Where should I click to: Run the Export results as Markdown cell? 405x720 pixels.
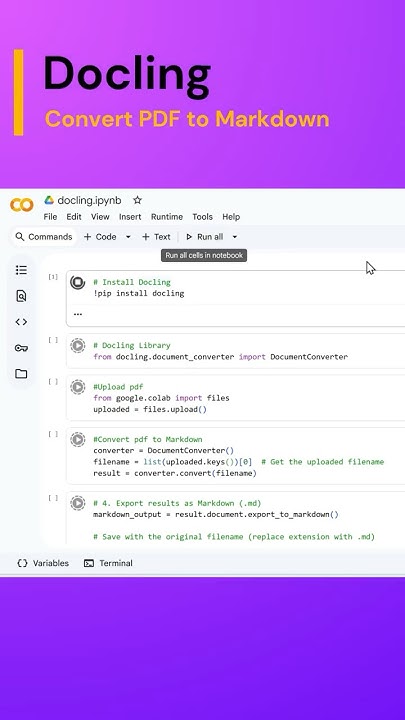78,503
